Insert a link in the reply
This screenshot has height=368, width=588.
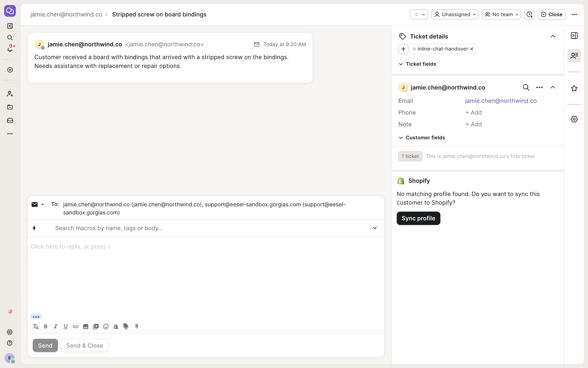(76, 326)
